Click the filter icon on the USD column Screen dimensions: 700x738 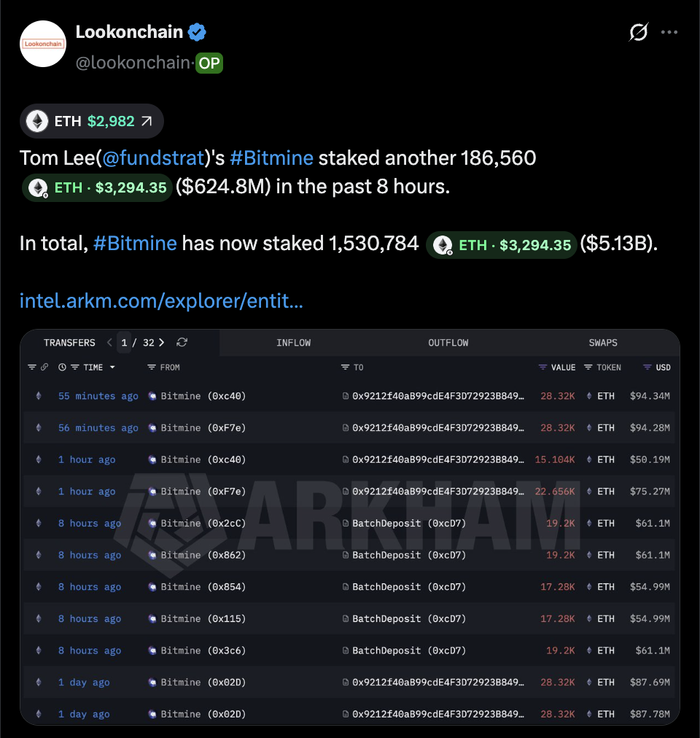[647, 367]
